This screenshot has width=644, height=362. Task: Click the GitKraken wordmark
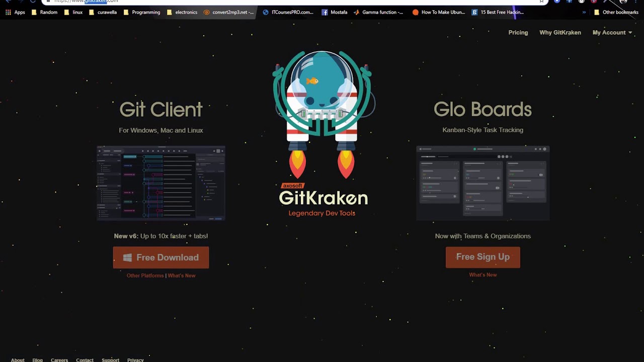pyautogui.click(x=324, y=198)
